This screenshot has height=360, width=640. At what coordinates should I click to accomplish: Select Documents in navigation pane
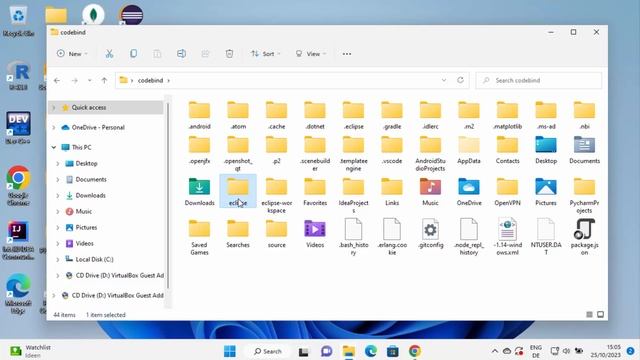click(91, 179)
